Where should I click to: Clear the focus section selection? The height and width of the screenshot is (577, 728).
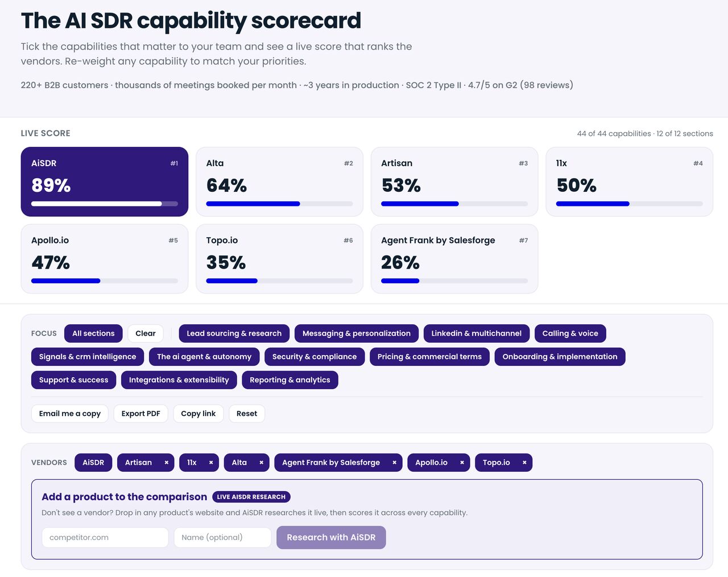coord(146,333)
